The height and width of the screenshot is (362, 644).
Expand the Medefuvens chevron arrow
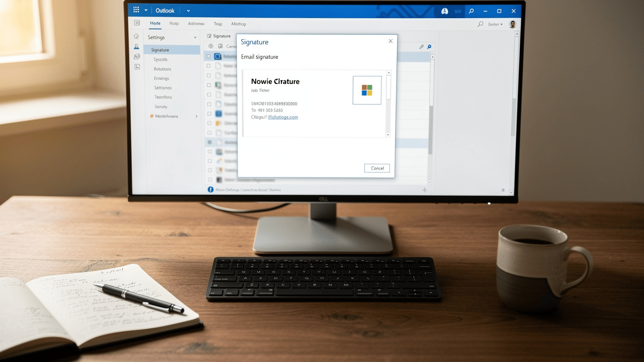196,116
